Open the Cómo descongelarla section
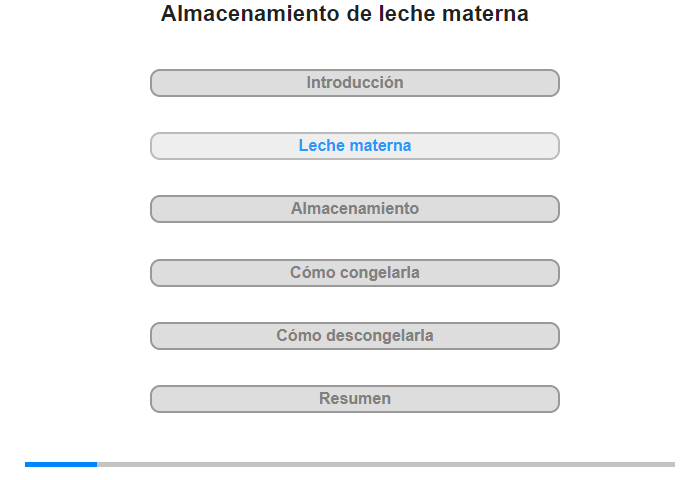 tap(354, 336)
